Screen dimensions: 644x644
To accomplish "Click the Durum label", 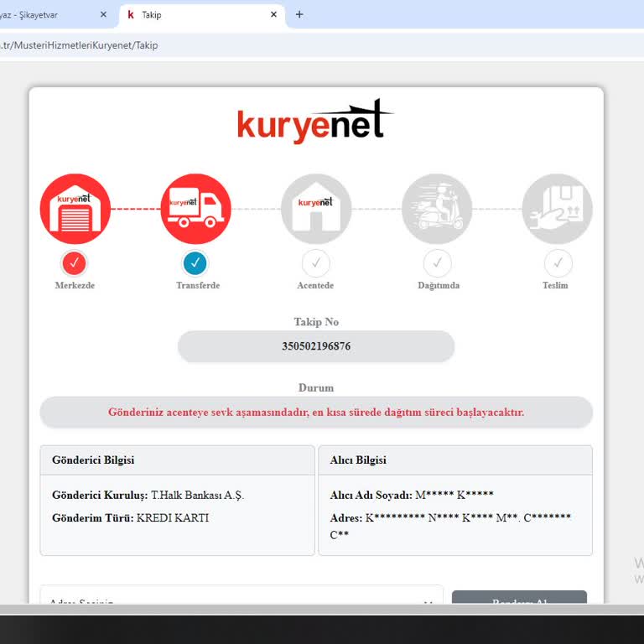I will point(316,387).
